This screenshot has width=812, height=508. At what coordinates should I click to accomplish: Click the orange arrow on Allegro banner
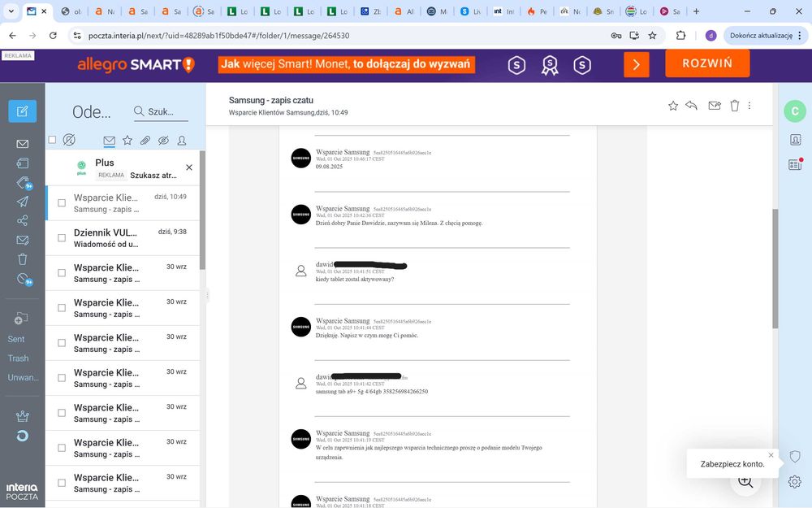pos(637,65)
